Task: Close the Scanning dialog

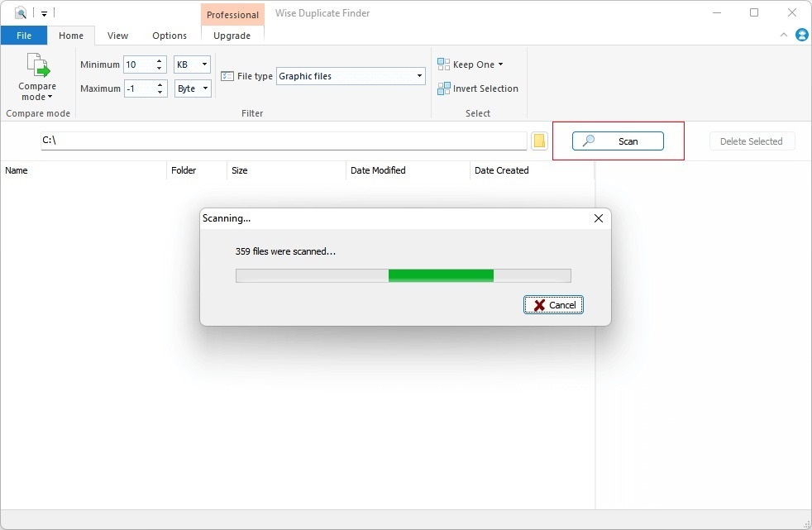Action: tap(599, 218)
